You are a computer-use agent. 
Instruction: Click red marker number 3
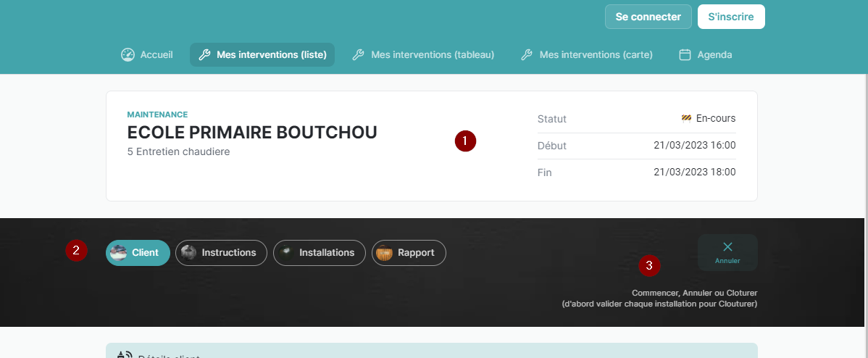pos(649,266)
